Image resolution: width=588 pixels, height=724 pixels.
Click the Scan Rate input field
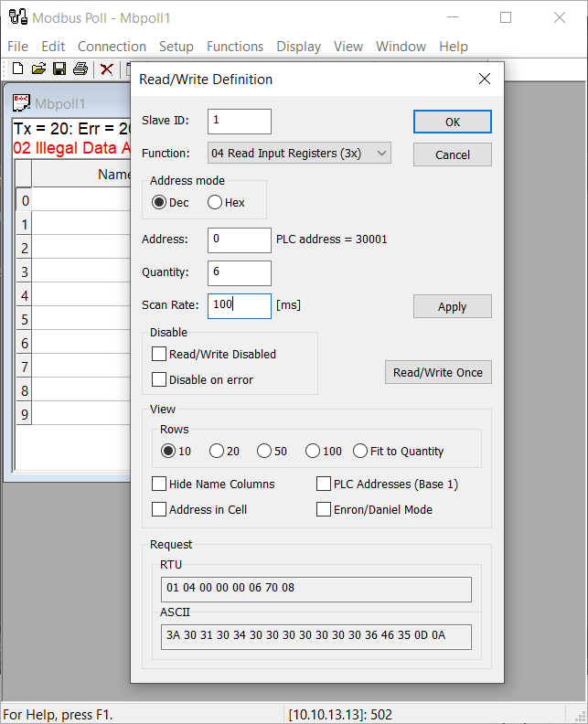[240, 305]
